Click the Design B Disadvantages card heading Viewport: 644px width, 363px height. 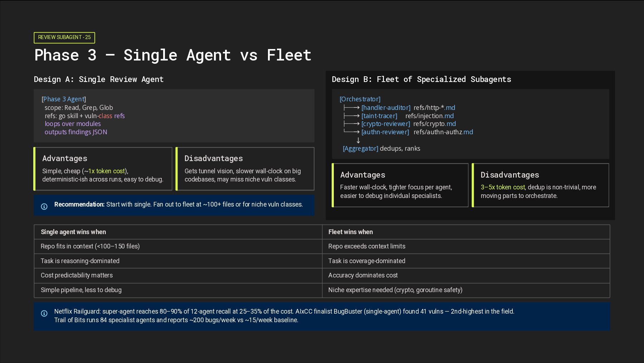(510, 175)
